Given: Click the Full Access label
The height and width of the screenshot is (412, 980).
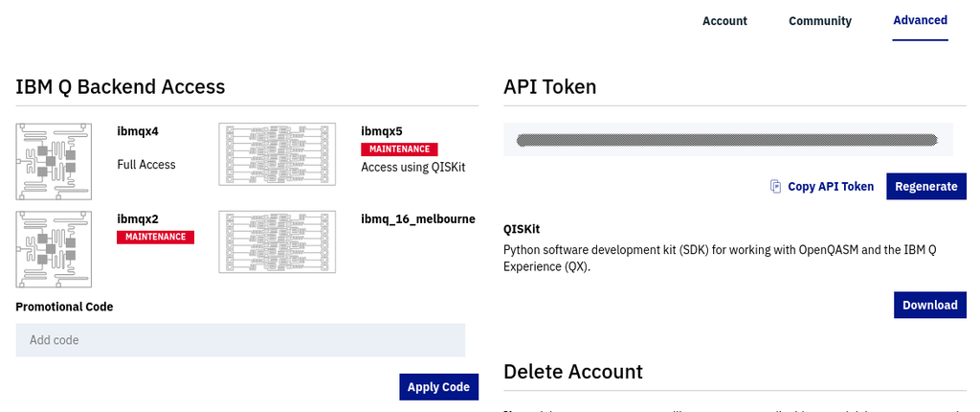Looking at the screenshot, I should click(x=146, y=165).
